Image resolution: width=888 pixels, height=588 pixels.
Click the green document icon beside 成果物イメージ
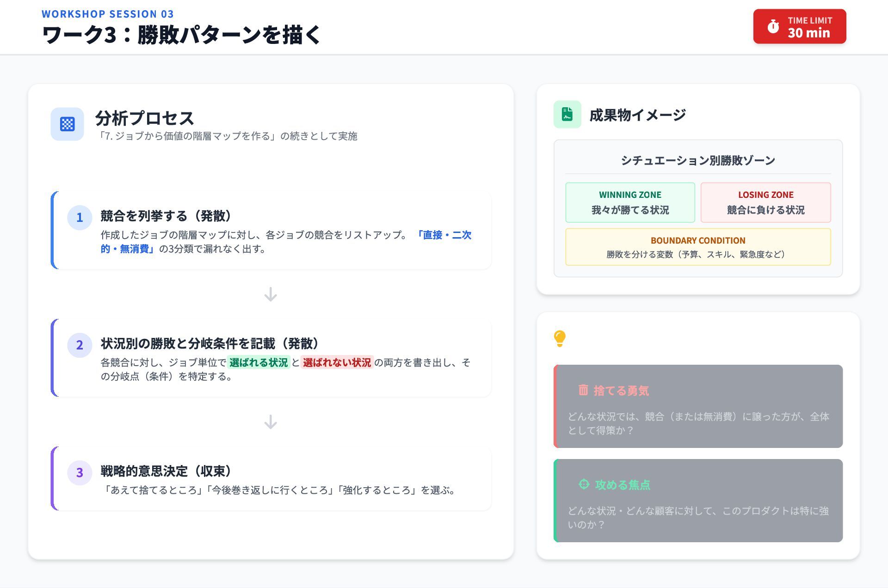pyautogui.click(x=567, y=114)
